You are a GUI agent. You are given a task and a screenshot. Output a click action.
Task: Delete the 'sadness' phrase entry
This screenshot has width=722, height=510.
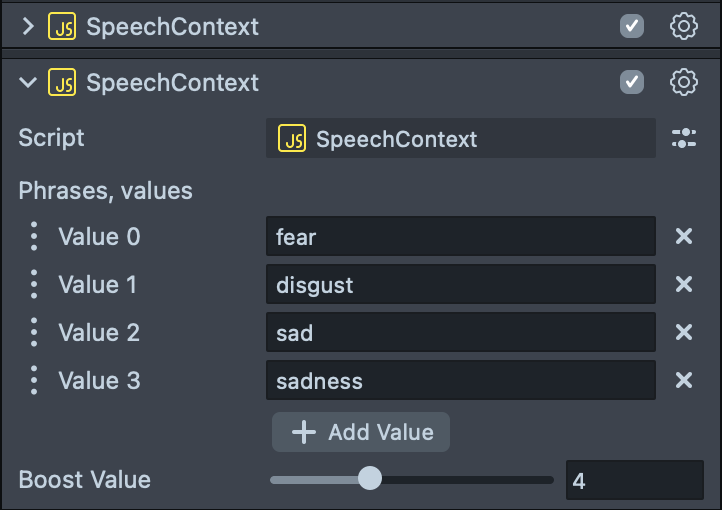click(684, 381)
